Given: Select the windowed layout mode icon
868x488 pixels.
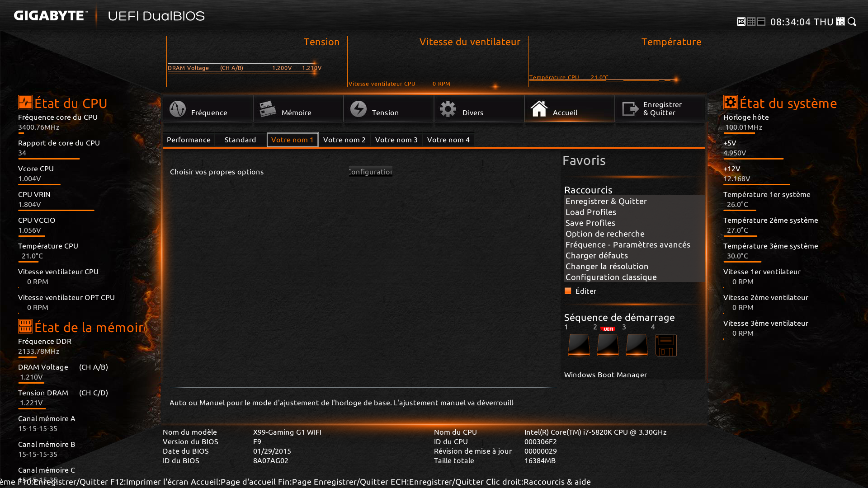Looking at the screenshot, I should tap(761, 22).
